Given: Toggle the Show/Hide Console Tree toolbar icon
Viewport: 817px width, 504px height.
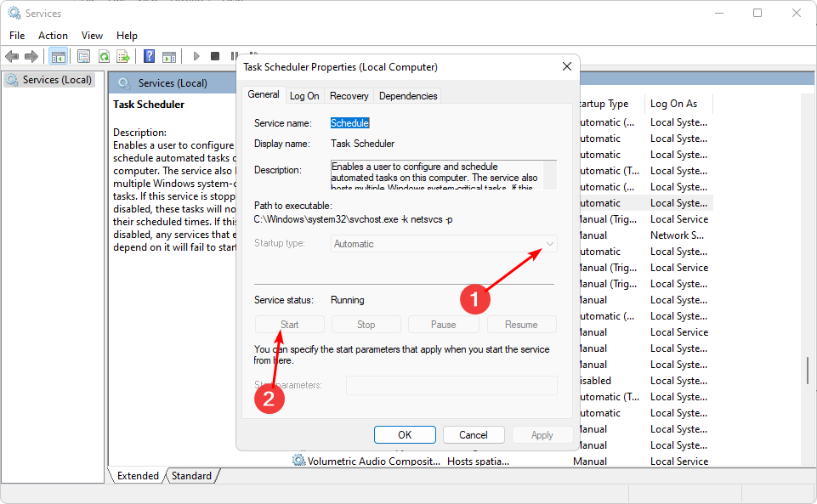Looking at the screenshot, I should click(x=59, y=56).
